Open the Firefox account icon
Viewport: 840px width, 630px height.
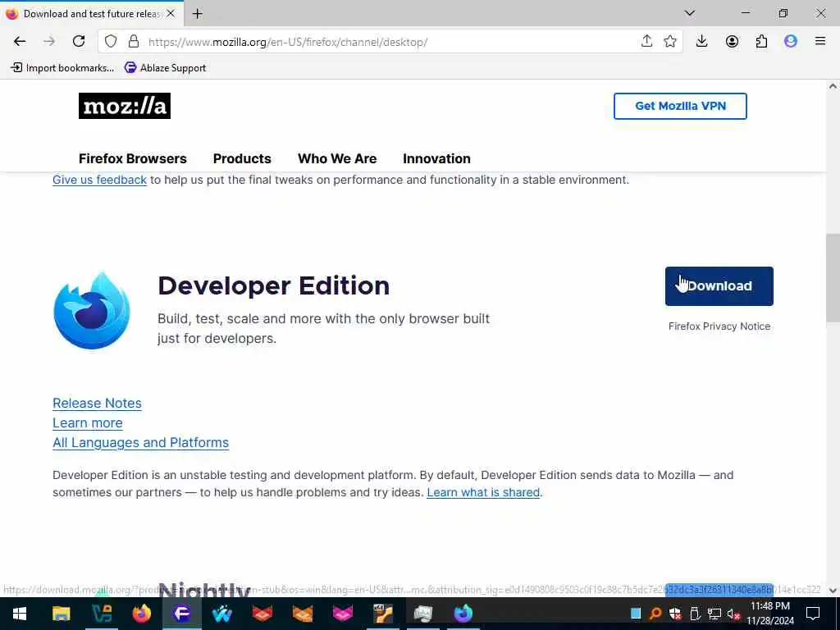[x=732, y=41]
